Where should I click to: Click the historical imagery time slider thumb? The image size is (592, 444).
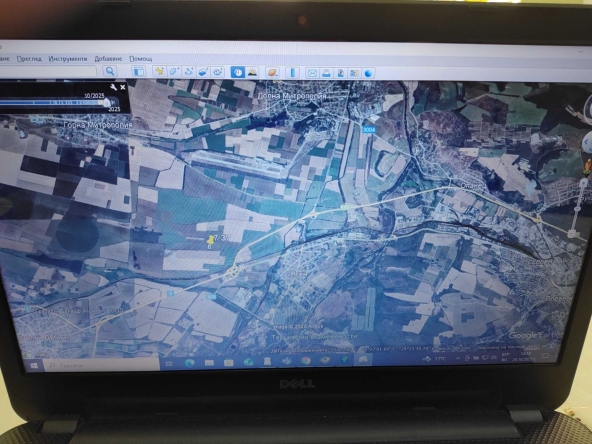coord(107,102)
